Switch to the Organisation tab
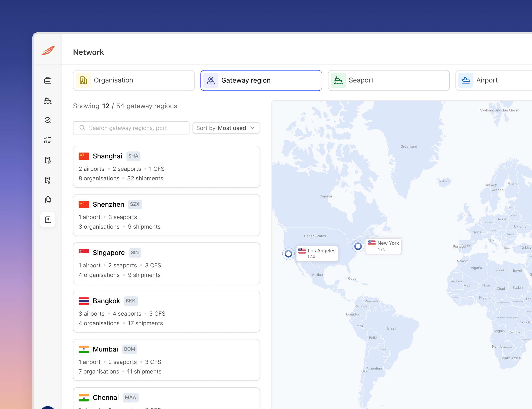The width and height of the screenshot is (532, 409). [x=134, y=80]
